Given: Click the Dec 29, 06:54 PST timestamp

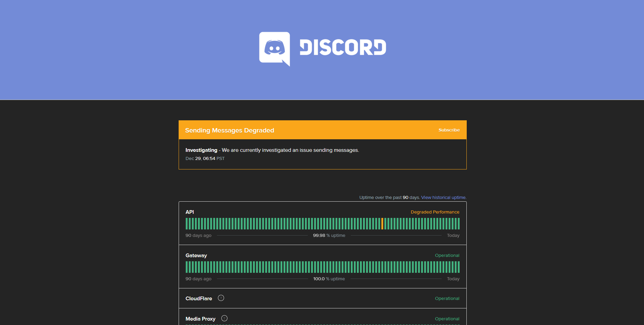Looking at the screenshot, I should [x=205, y=158].
